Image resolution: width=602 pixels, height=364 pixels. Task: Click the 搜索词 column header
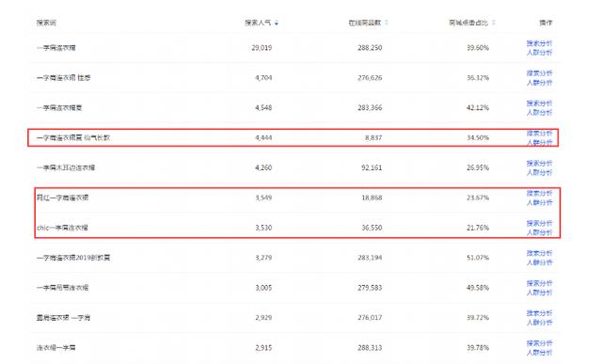46,23
